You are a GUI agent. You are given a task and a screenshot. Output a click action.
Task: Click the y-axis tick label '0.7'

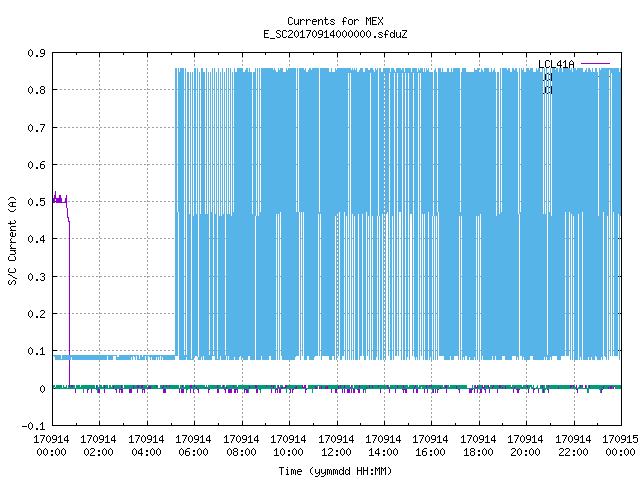point(36,128)
